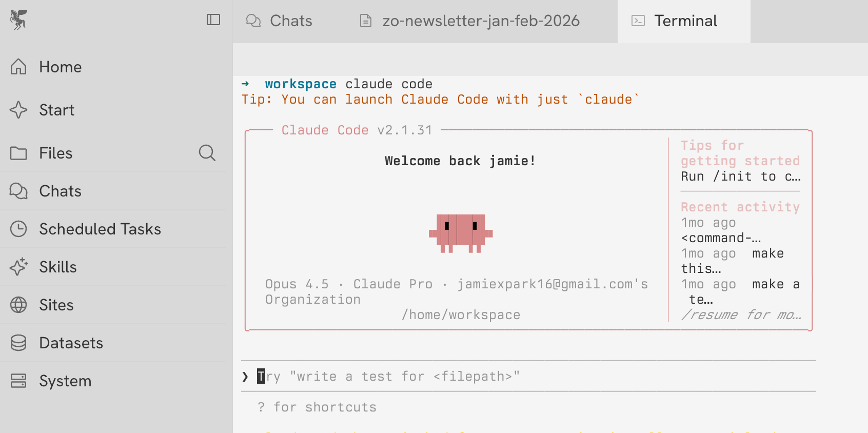
Task: Click the 'Run /init to c…' tip
Action: pyautogui.click(x=741, y=176)
